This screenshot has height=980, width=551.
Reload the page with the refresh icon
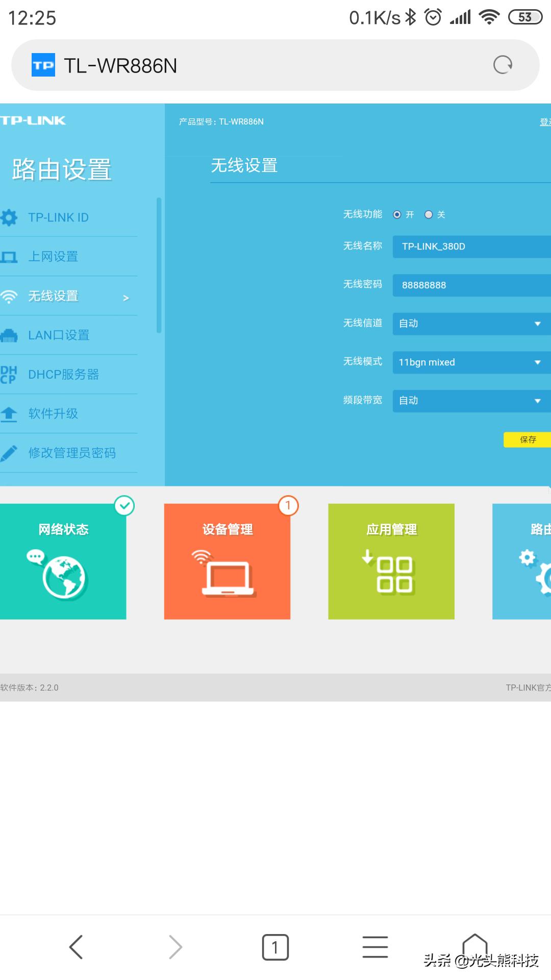click(503, 65)
